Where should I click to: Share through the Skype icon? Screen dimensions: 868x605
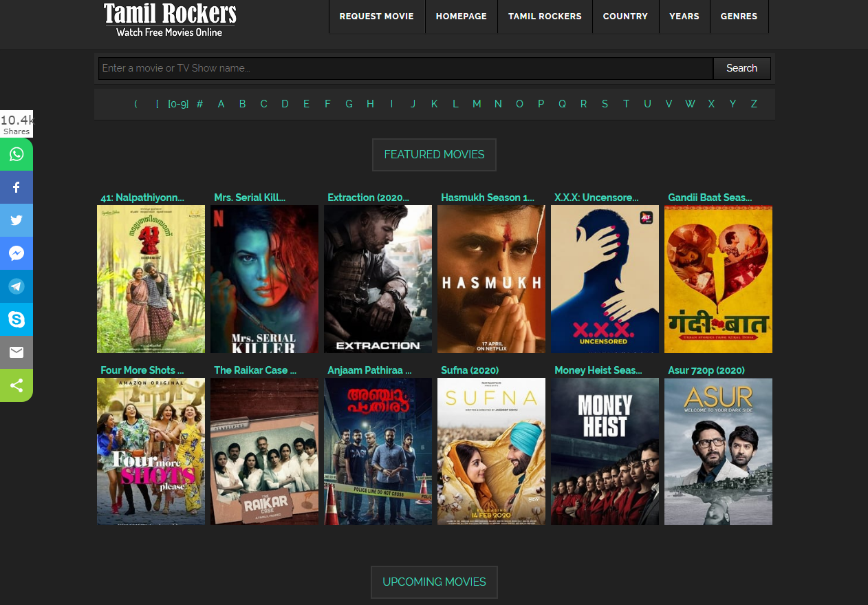tap(17, 319)
